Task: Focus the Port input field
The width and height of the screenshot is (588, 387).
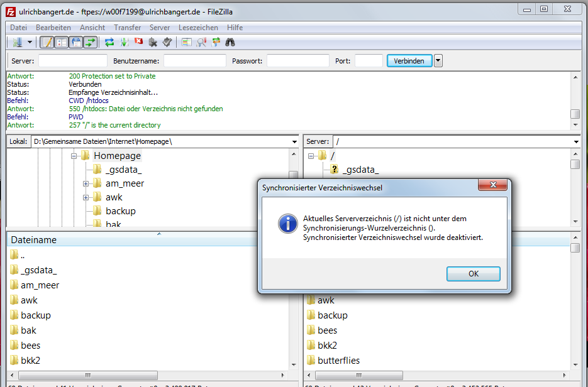Action: coord(369,61)
